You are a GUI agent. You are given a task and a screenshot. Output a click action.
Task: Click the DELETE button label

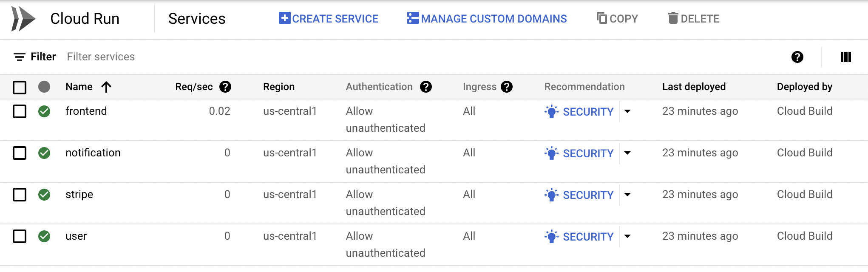click(700, 18)
